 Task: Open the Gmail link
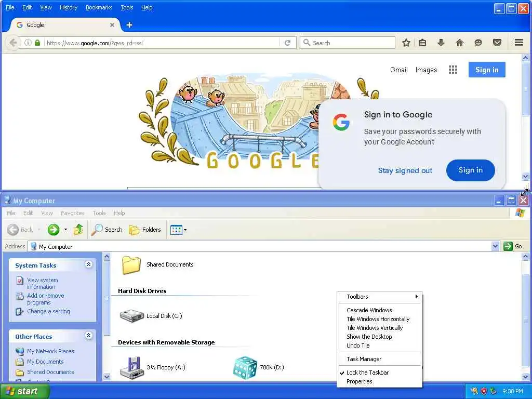coord(398,70)
